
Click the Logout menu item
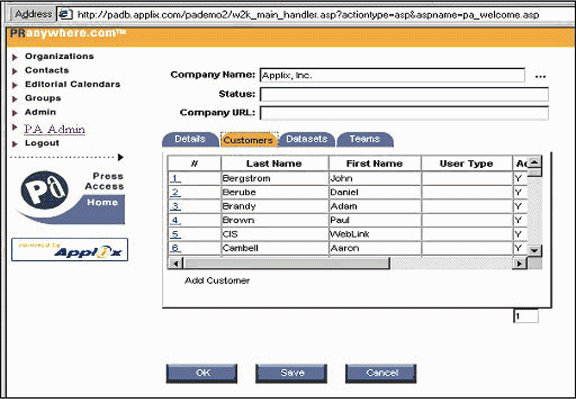42,143
